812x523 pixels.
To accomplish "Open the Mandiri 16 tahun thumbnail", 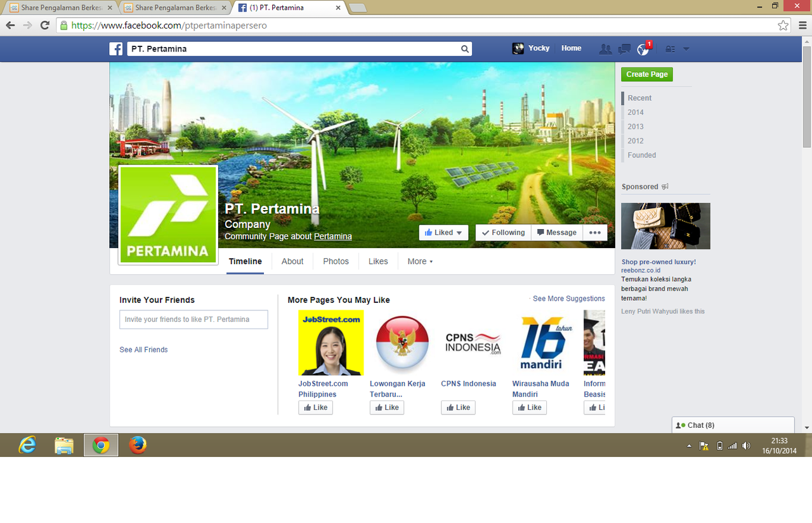I will pos(545,343).
